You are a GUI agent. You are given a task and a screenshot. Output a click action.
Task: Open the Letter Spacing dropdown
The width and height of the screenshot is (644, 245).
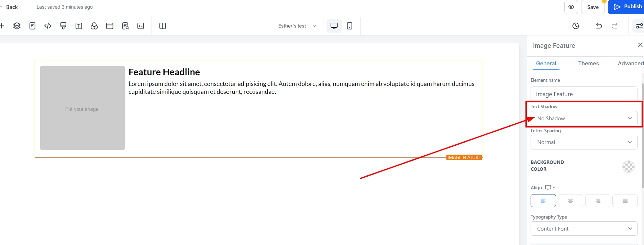[584, 142]
